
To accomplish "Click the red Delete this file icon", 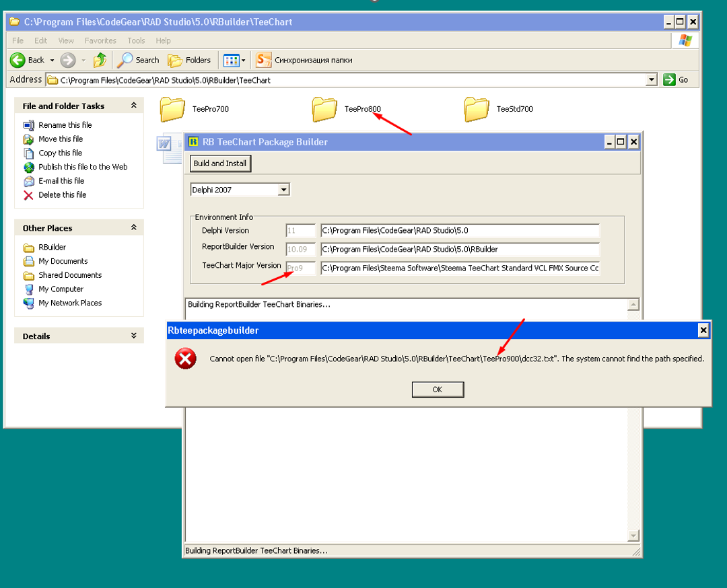I will 29,195.
